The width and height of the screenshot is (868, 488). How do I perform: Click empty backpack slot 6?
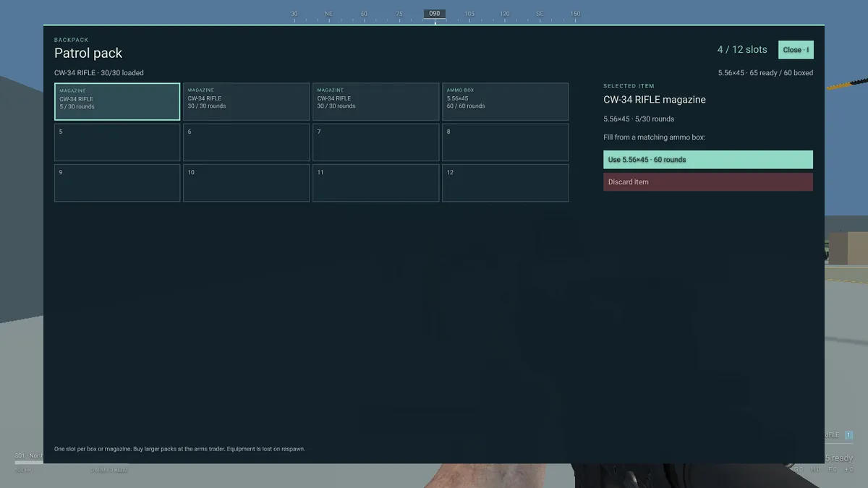pos(246,142)
